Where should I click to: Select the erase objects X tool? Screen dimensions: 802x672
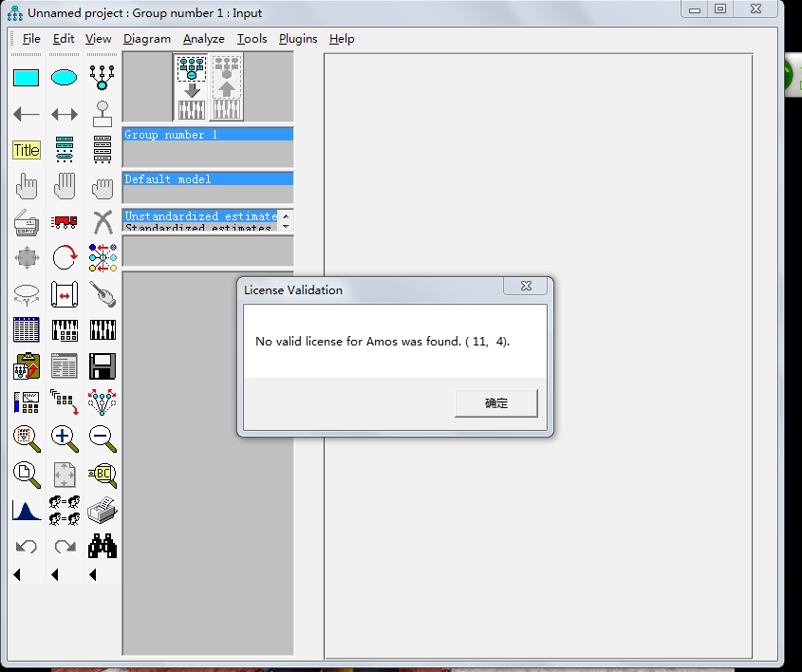point(103,222)
